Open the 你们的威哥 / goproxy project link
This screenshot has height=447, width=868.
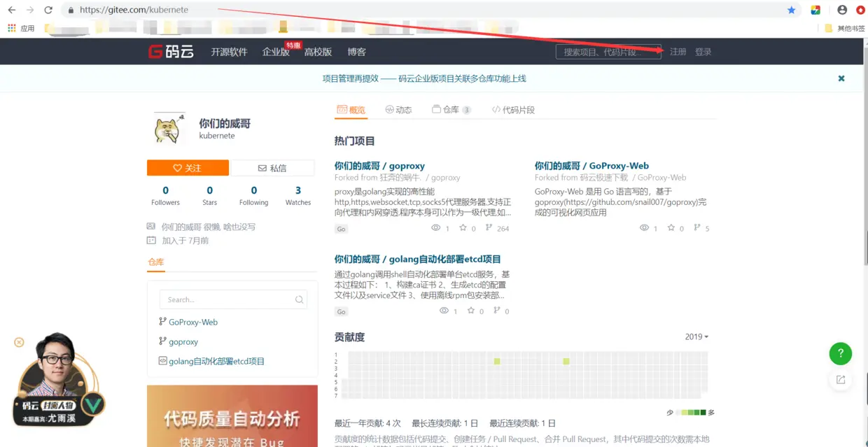pyautogui.click(x=379, y=166)
